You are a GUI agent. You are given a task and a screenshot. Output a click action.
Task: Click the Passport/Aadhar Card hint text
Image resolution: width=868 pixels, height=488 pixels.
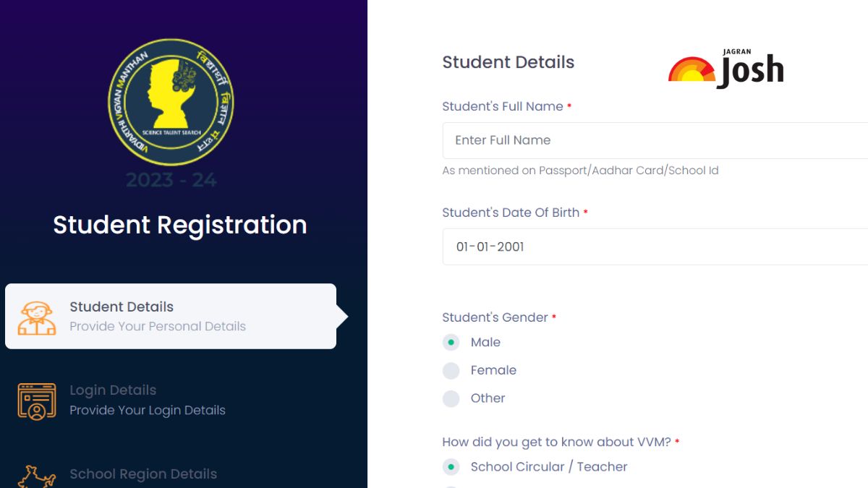[581, 171]
